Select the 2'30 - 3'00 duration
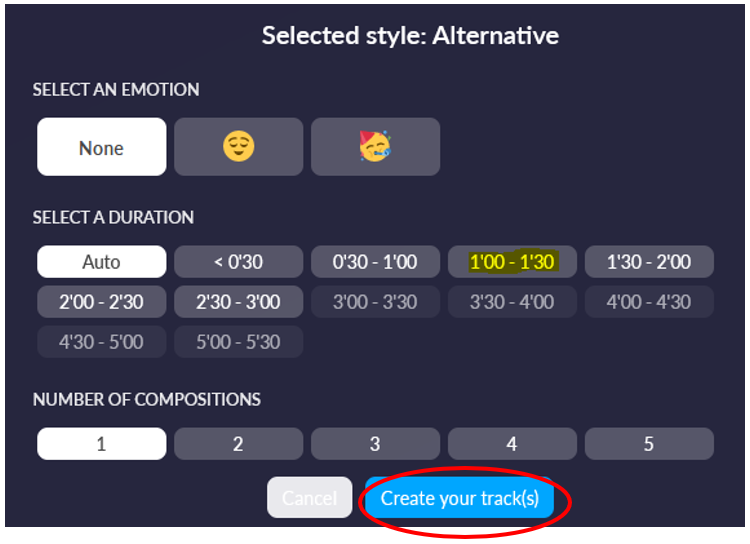The height and width of the screenshot is (544, 750). pyautogui.click(x=238, y=302)
